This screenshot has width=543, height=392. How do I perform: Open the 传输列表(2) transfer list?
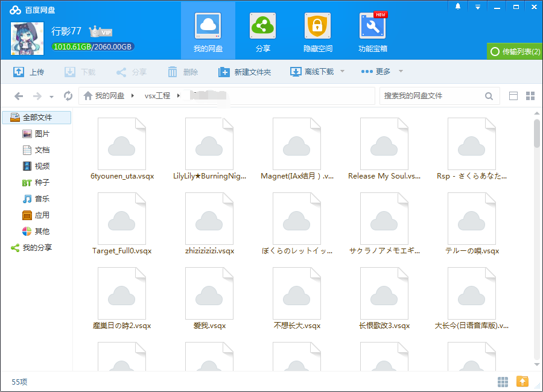pyautogui.click(x=515, y=51)
